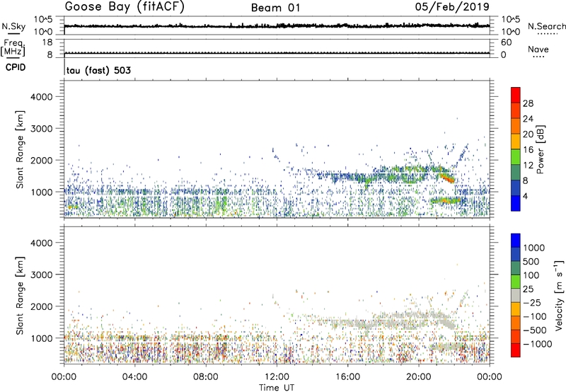This screenshot has height=392, width=566.
Task: Click the '4000' tick on power panel axis
Action: pos(41,97)
